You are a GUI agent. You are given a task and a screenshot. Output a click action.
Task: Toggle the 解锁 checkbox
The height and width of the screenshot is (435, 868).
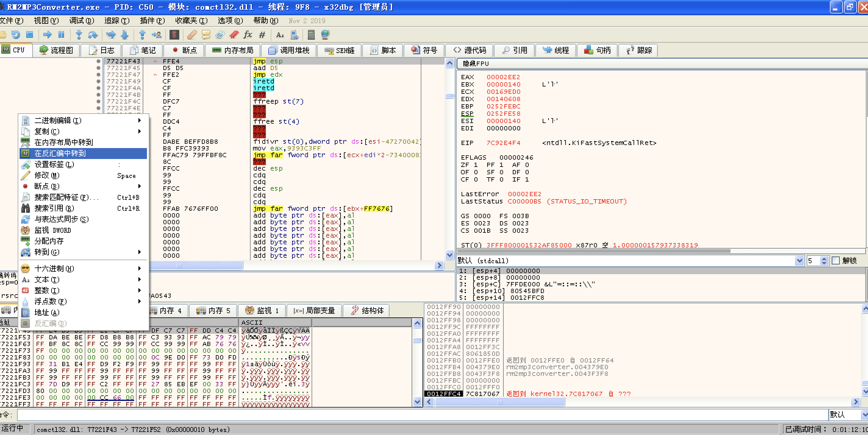pyautogui.click(x=836, y=260)
